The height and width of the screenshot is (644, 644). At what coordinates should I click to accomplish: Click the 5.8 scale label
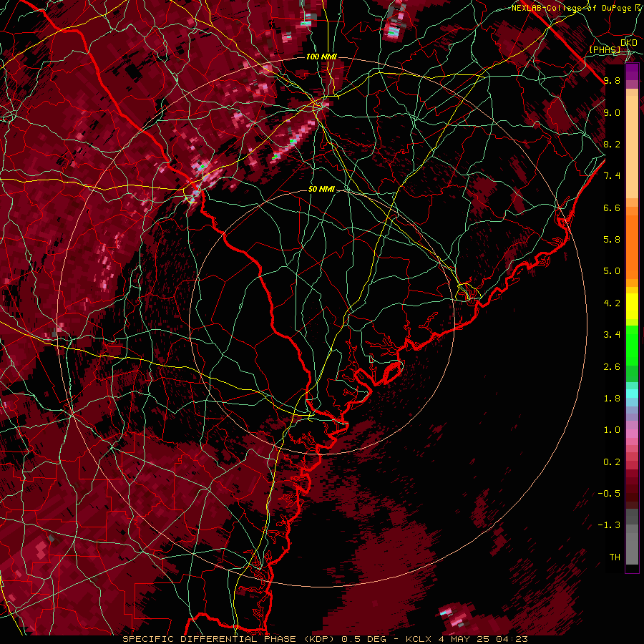612,240
